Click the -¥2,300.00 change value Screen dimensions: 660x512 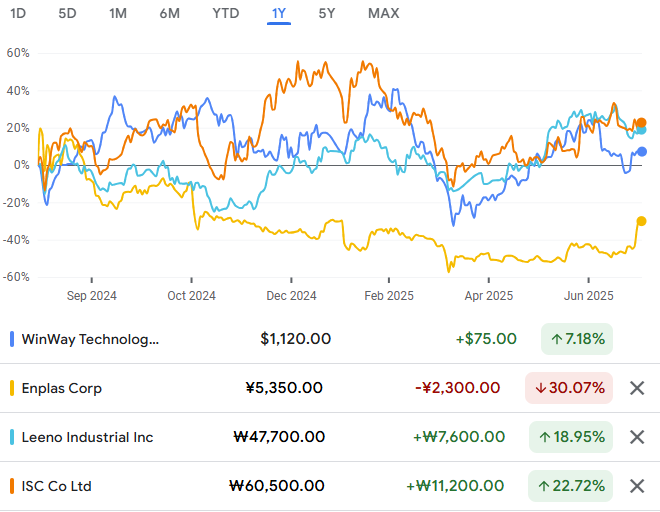(458, 388)
